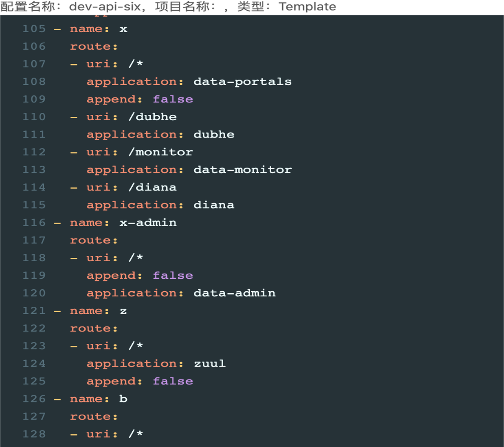Screen dimensions: 504x447
Task: Click the 'route:' key on line 106
Action: [94, 47]
